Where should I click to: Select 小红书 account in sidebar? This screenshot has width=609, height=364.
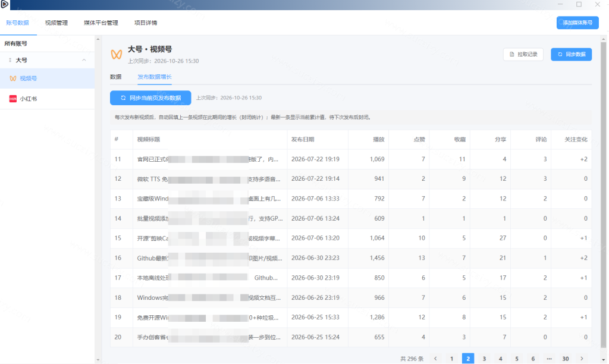coord(48,99)
